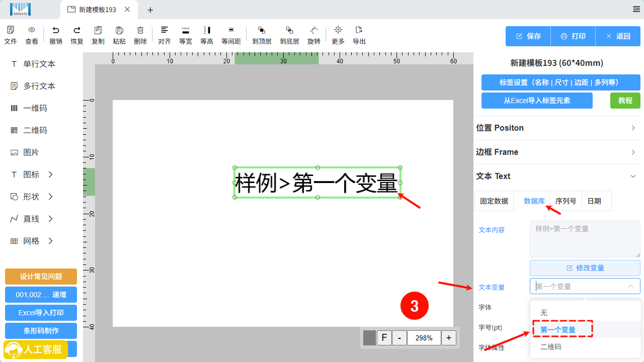The height and width of the screenshot is (362, 644).
Task: Redo with the 恢复 icon
Action: pos(77,35)
